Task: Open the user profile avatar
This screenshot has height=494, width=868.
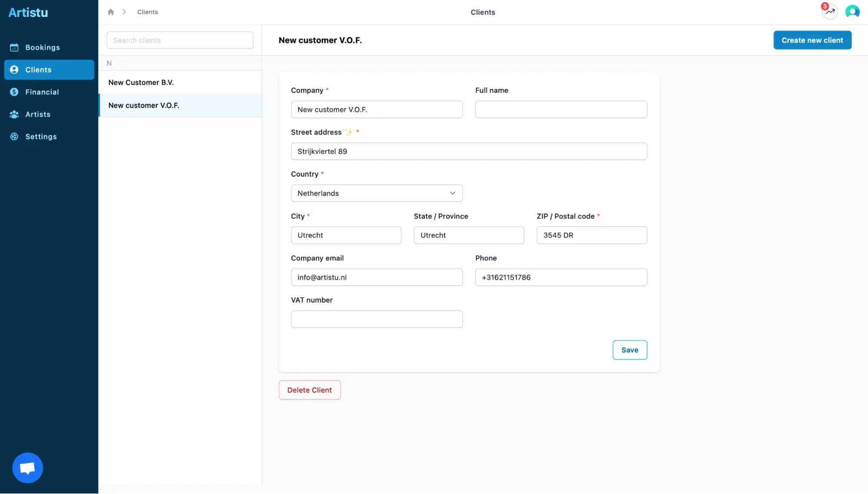Action: pos(852,12)
